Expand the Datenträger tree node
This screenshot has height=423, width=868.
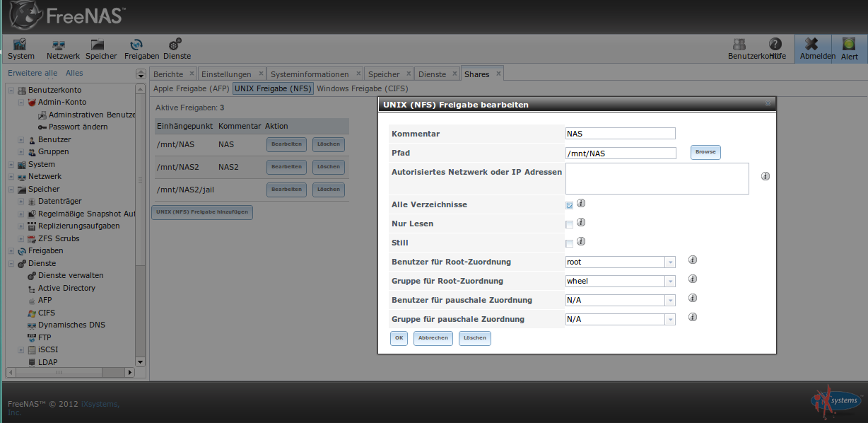(x=21, y=202)
